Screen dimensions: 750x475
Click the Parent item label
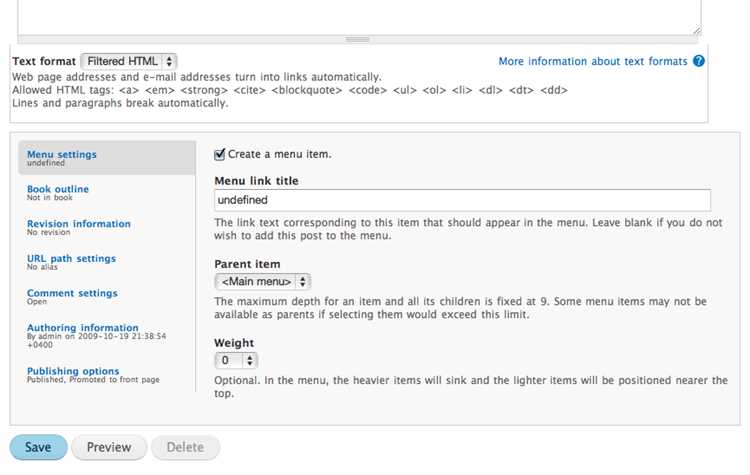(247, 264)
